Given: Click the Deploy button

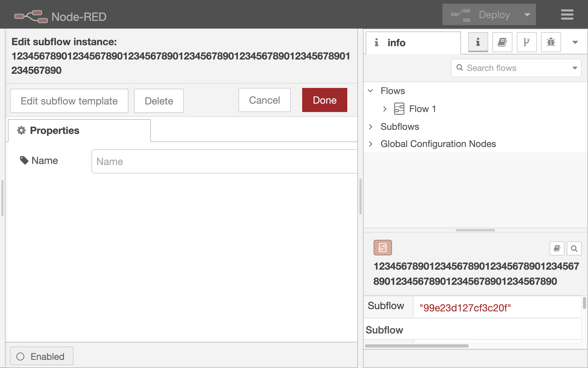Looking at the screenshot, I should click(x=481, y=15).
